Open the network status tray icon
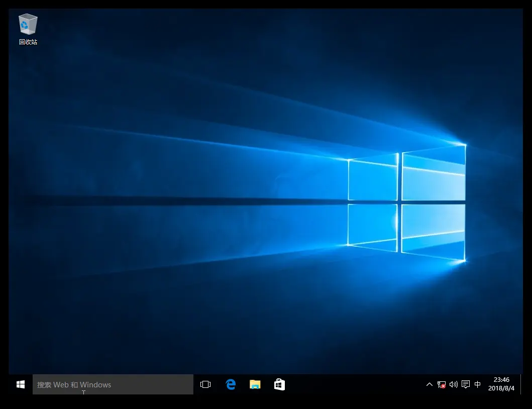532x409 pixels. click(x=442, y=384)
